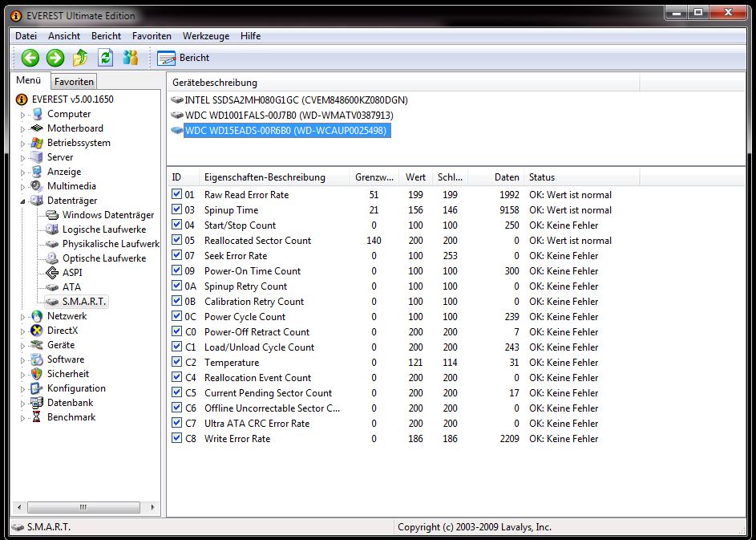Screen dimensions: 756x540
Task: Sort by the Daten column header
Action: coord(495,177)
